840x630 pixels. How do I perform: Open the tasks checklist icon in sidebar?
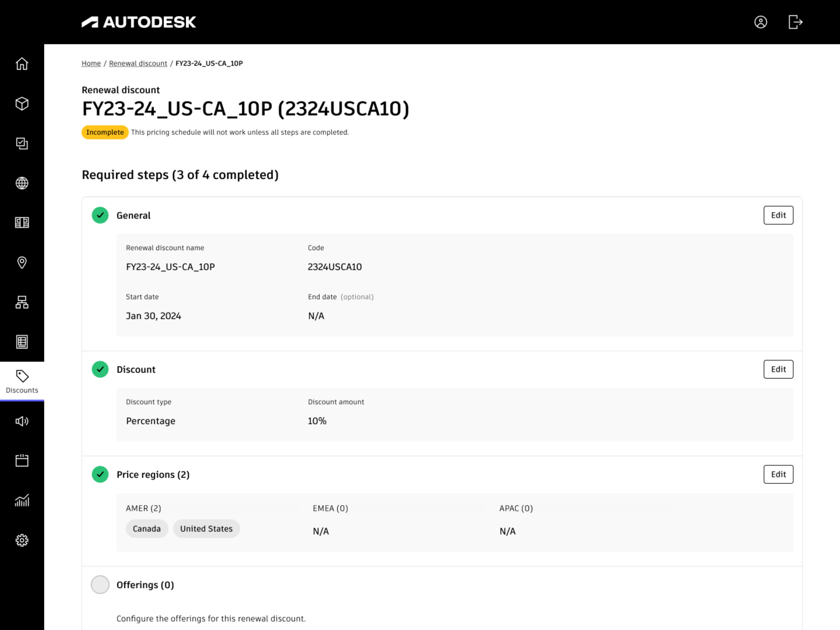[22, 143]
